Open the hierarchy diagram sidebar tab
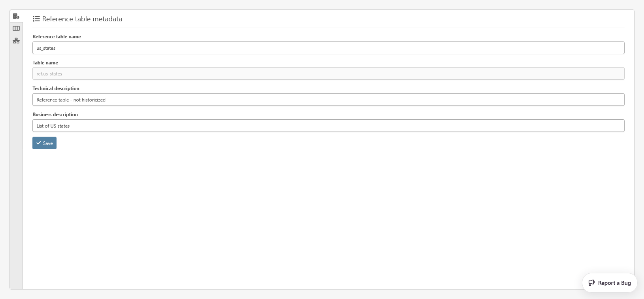Viewport: 644px width, 299px height. 16,41
